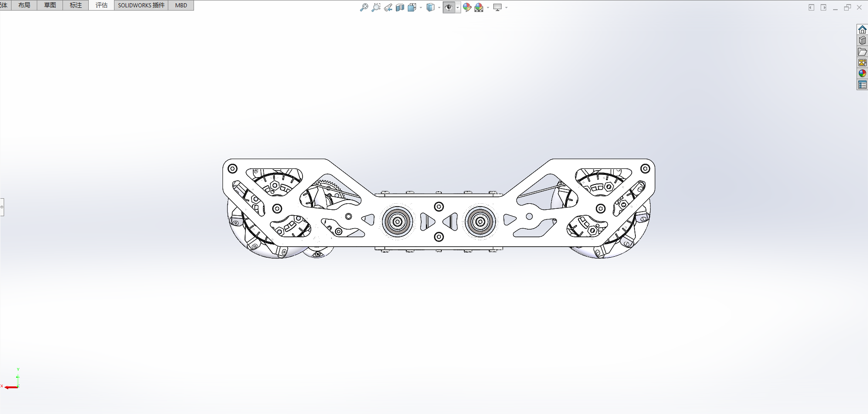This screenshot has height=414, width=868.
Task: Click the Display Style cube icon
Action: click(x=430, y=7)
